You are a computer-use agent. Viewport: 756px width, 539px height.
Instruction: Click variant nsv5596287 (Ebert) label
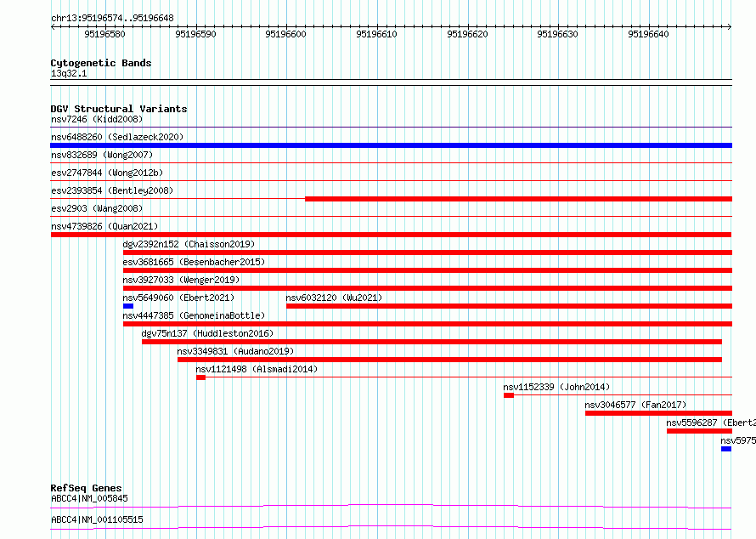click(711, 423)
